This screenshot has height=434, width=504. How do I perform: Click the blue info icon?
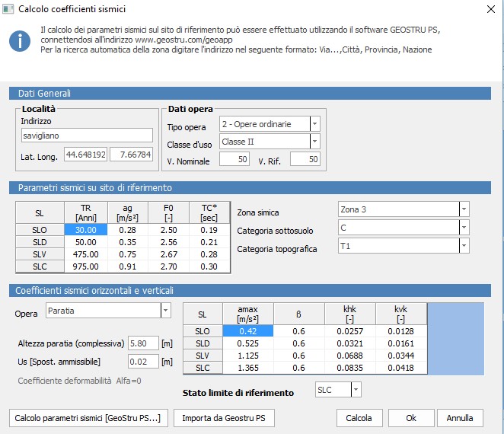[x=20, y=41]
